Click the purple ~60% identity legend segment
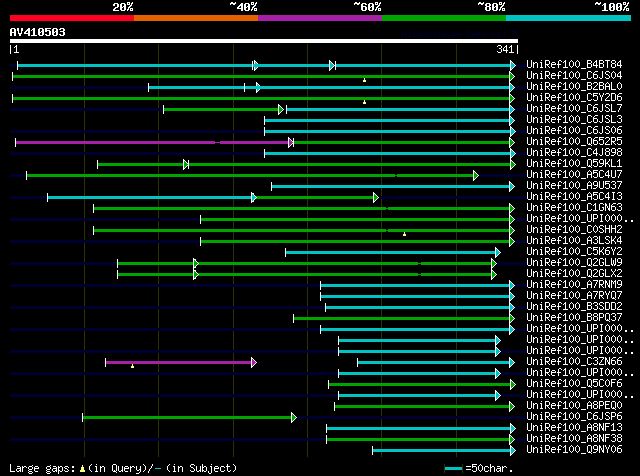The width and height of the screenshot is (640, 476). tap(320, 18)
